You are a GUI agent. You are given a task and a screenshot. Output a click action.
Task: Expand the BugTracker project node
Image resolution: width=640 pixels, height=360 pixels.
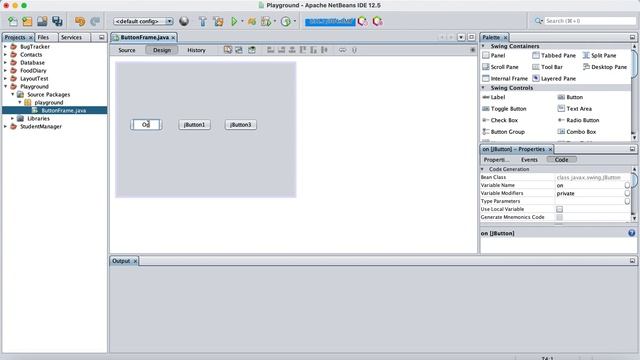click(5, 47)
